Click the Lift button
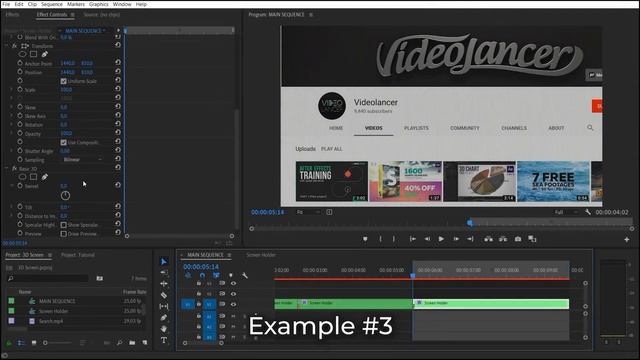 (x=488, y=239)
